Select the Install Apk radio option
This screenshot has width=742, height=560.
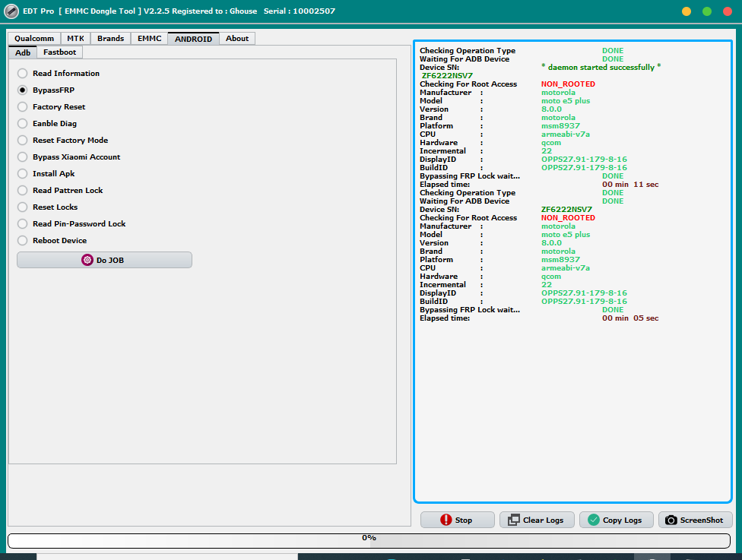pyautogui.click(x=23, y=174)
